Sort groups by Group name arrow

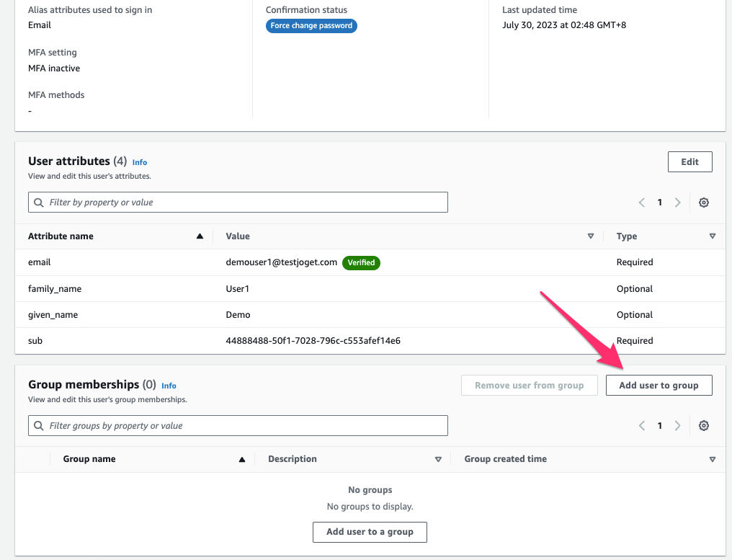[x=242, y=459]
